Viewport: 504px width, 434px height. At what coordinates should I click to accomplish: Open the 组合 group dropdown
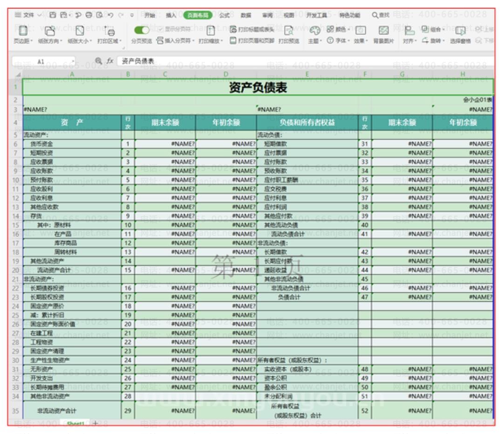(433, 29)
